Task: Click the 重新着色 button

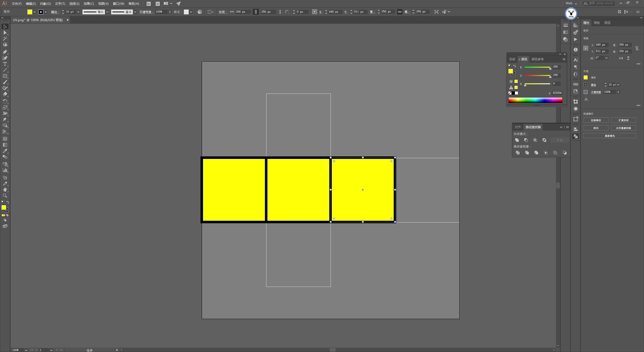Action: click(x=610, y=136)
